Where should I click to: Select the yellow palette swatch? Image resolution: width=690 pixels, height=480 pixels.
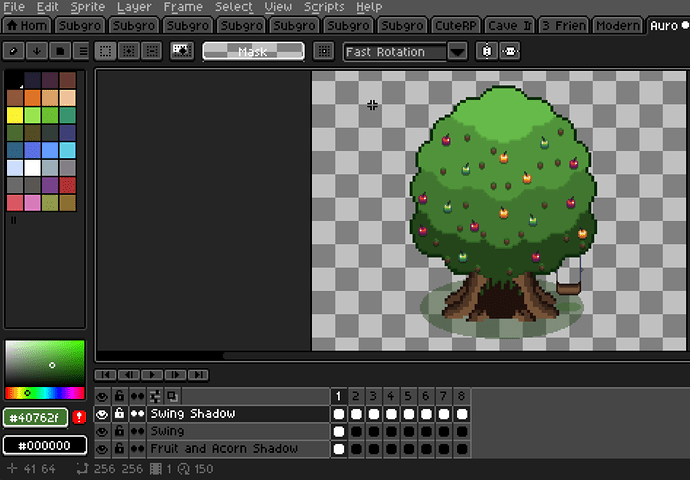[15, 114]
